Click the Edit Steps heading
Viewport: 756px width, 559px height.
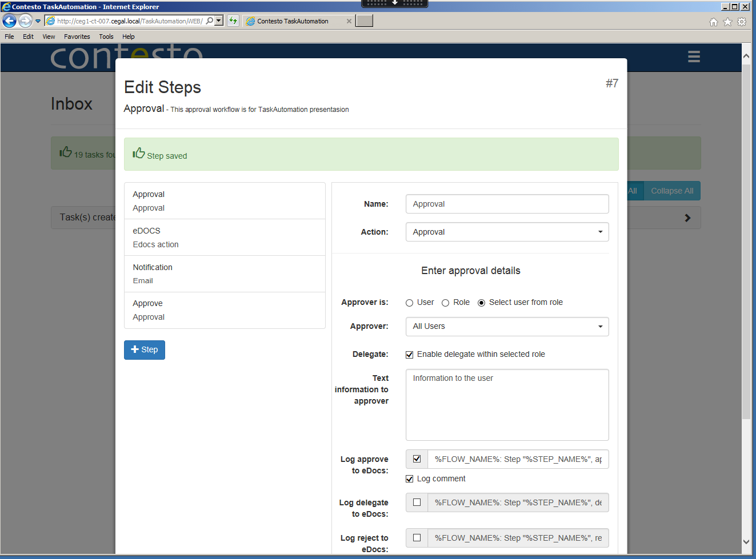[163, 87]
